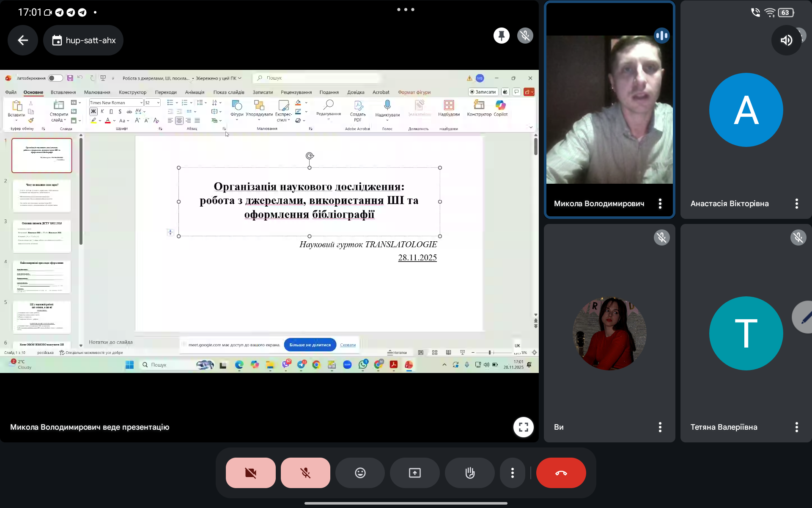Click the Більше не ділитися button
This screenshot has width=812, height=508.
(x=310, y=345)
